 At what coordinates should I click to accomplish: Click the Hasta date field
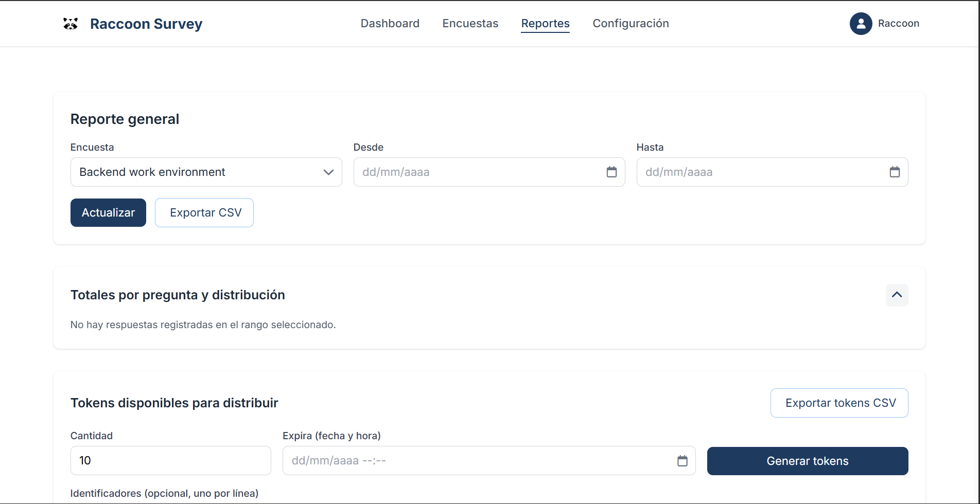[x=762, y=172]
